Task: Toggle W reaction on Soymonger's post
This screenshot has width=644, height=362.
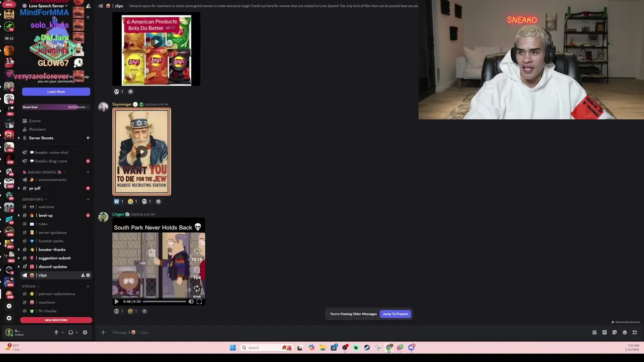Action: [x=118, y=202]
